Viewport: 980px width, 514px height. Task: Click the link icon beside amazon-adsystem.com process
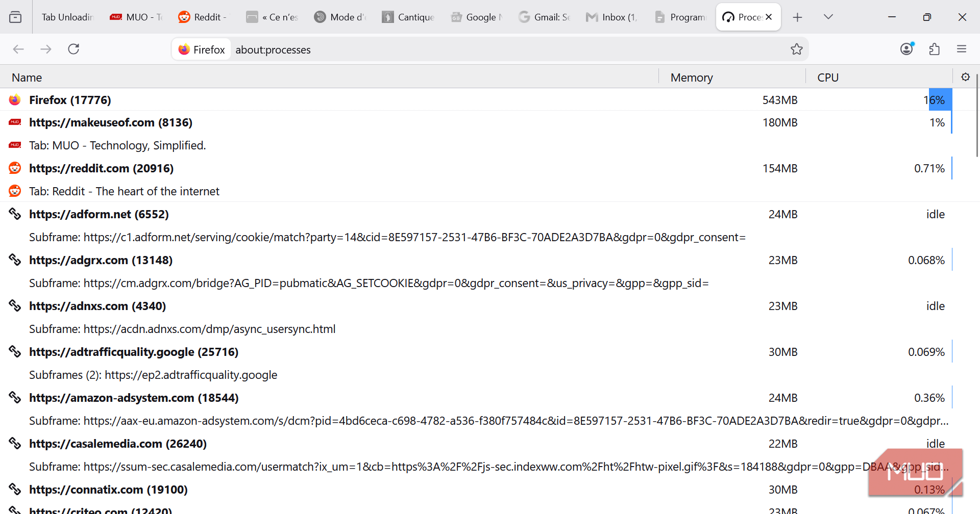(x=15, y=397)
